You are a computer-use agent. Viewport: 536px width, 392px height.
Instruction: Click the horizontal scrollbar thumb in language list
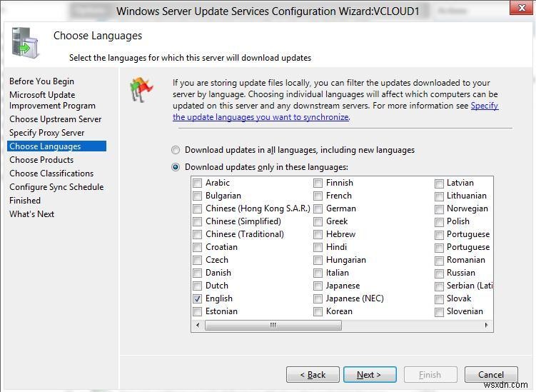coord(273,325)
